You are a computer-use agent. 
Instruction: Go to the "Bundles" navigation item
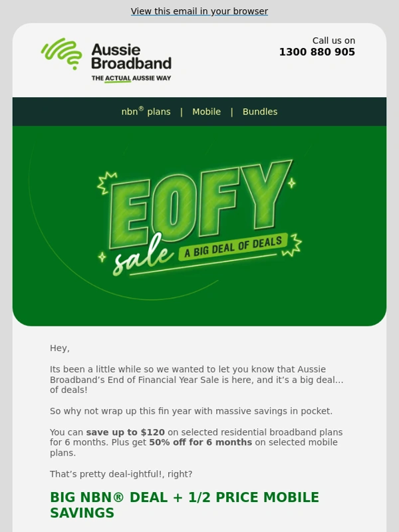(260, 112)
